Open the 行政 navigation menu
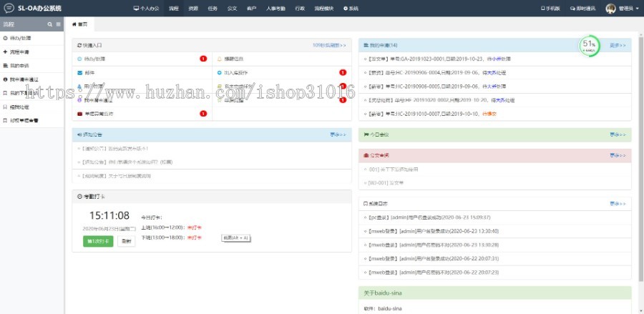The width and height of the screenshot is (644, 314). click(x=300, y=8)
